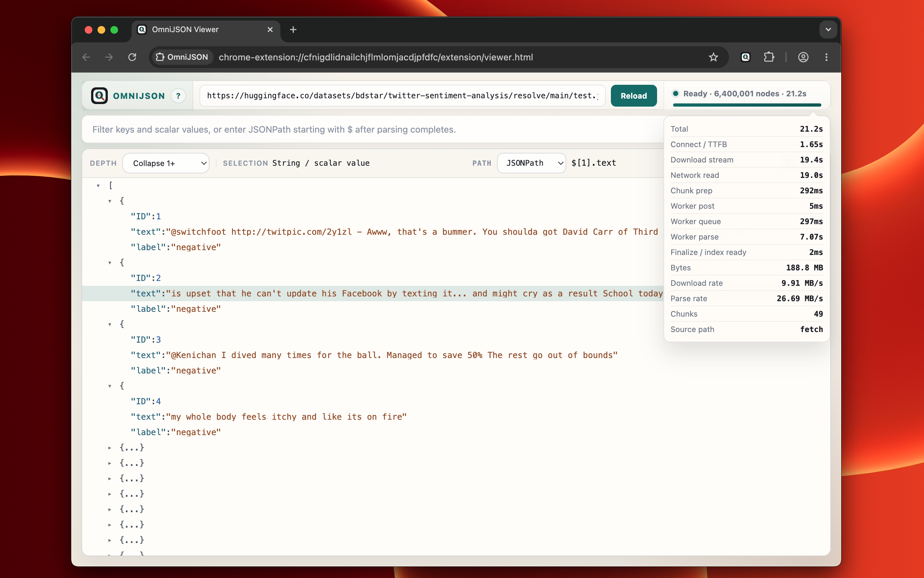The width and height of the screenshot is (924, 578).
Task: Open the OmniJSON extension icon in the toolbar
Action: 745,57
